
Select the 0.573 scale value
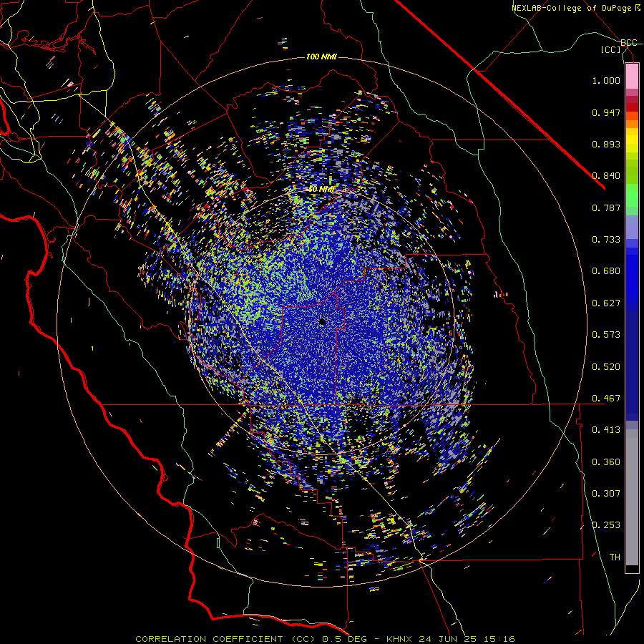click(606, 335)
